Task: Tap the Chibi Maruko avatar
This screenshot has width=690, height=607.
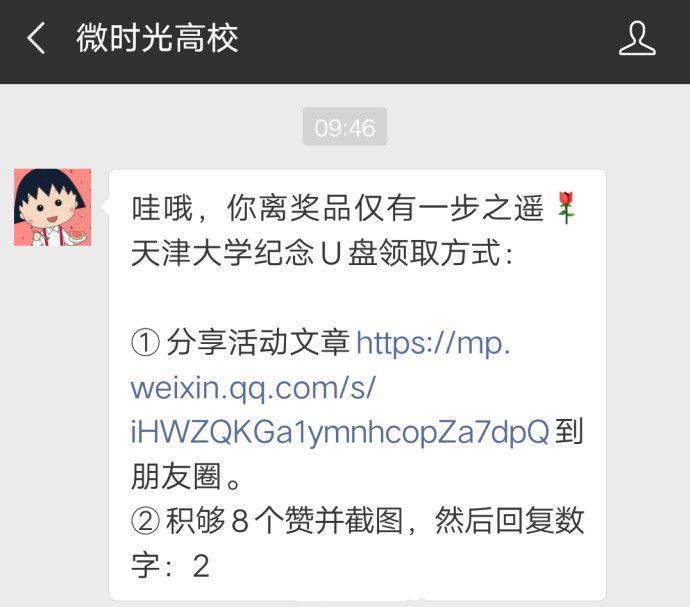Action: [x=52, y=207]
